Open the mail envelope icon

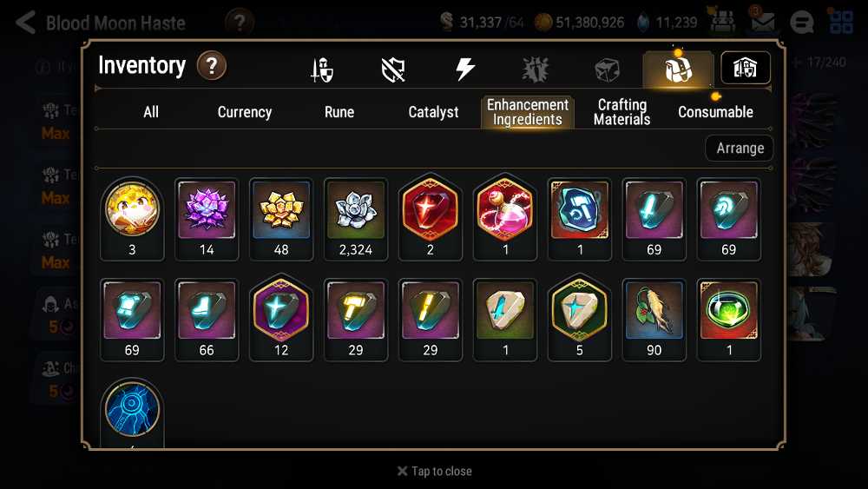click(763, 23)
